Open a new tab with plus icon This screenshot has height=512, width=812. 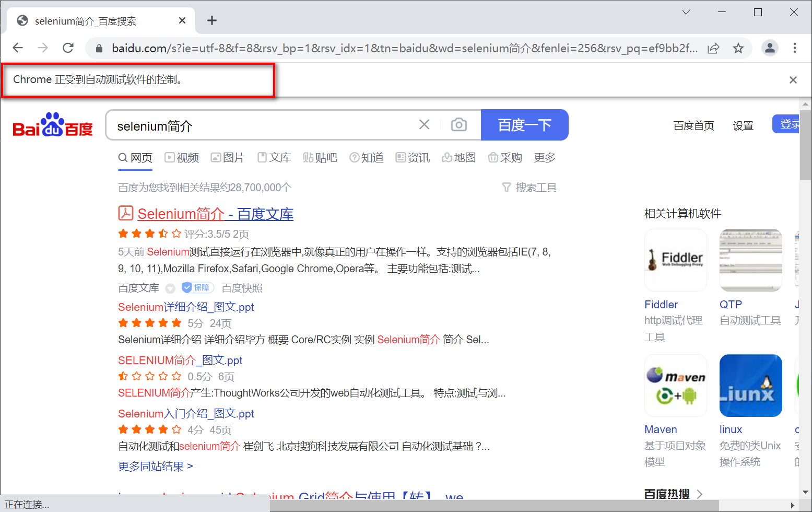211,20
